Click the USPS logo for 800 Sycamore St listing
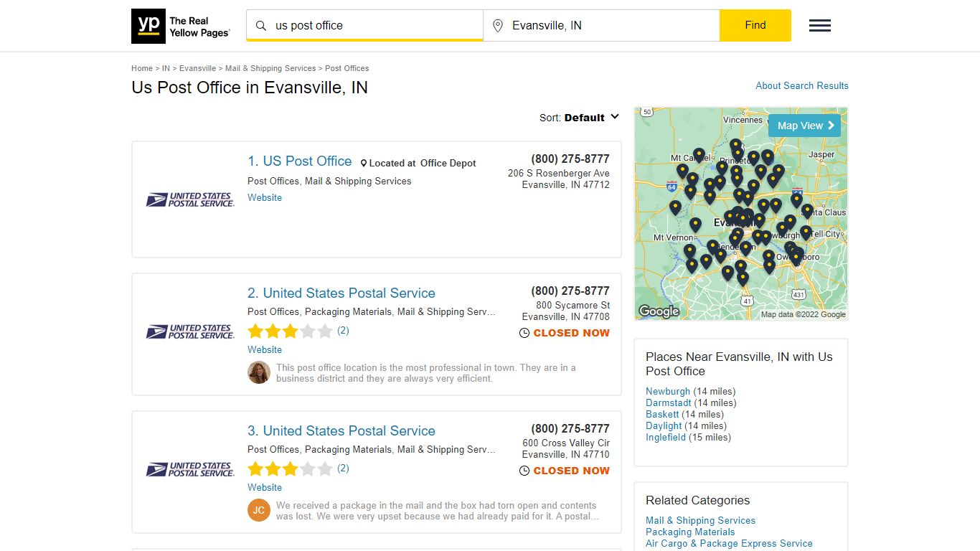This screenshot has height=551, width=980. 190,331
